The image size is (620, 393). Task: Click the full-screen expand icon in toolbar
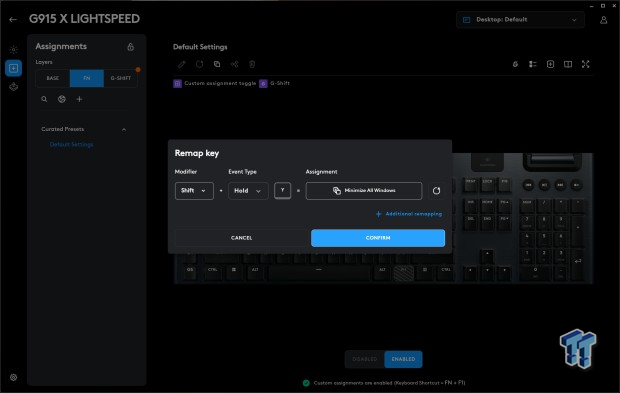pyautogui.click(x=586, y=64)
